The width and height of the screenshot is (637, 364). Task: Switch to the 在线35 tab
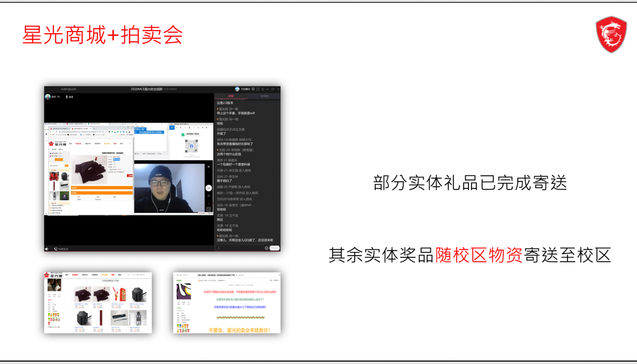(x=264, y=96)
